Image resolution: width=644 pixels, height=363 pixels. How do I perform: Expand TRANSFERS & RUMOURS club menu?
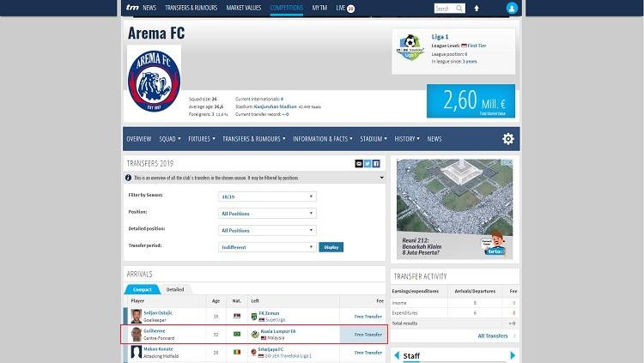point(254,139)
